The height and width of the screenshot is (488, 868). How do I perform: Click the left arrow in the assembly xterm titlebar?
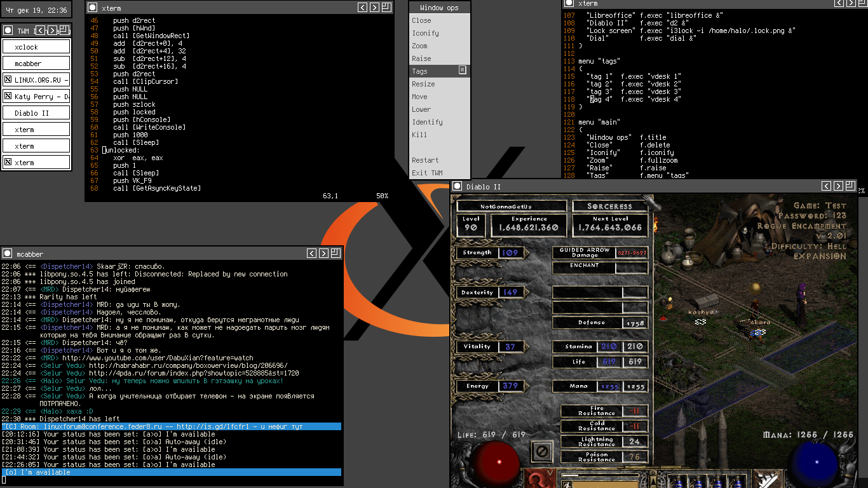tap(362, 8)
